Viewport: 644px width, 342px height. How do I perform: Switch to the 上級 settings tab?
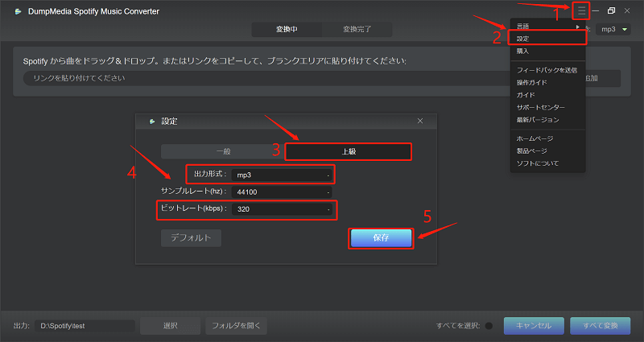coord(349,151)
